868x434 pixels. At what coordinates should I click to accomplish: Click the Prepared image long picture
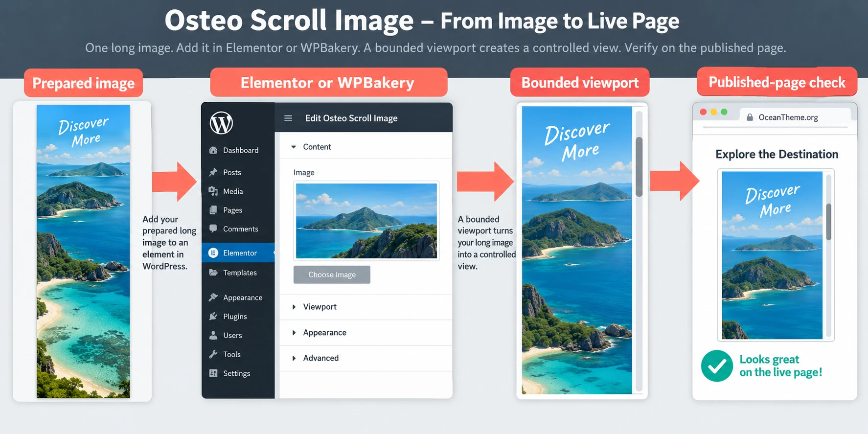[83, 251]
